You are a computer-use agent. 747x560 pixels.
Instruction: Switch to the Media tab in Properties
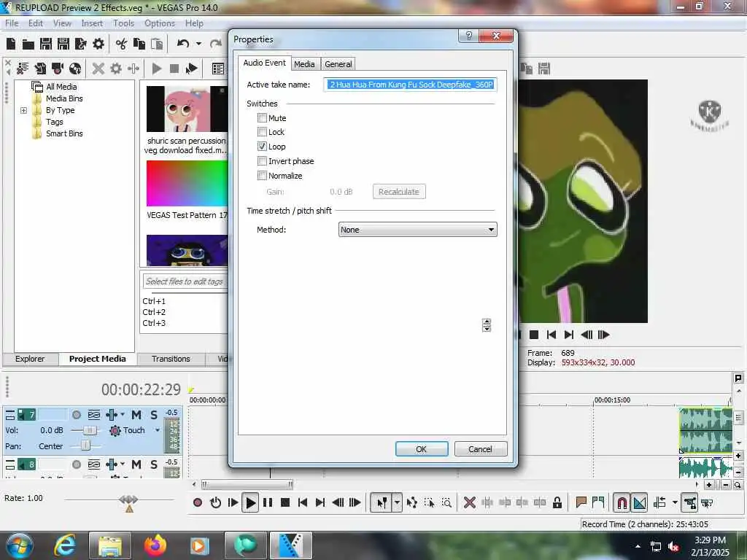pyautogui.click(x=304, y=64)
